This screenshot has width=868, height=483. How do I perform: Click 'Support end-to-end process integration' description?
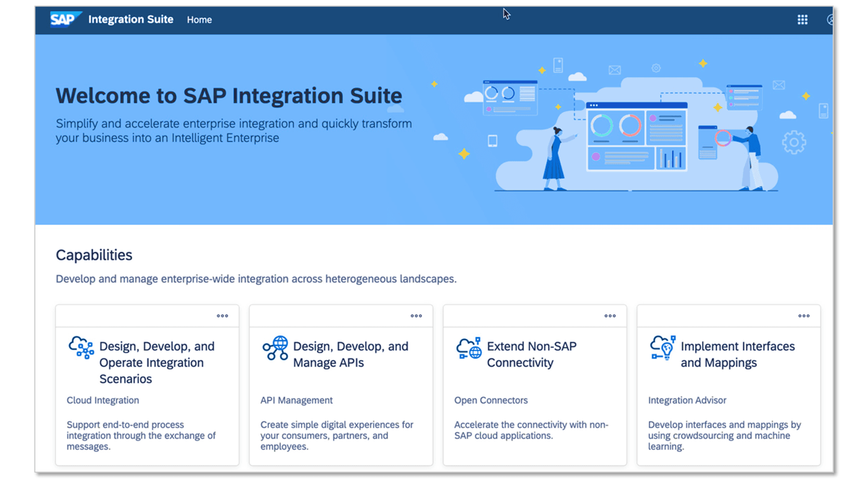tap(141, 435)
